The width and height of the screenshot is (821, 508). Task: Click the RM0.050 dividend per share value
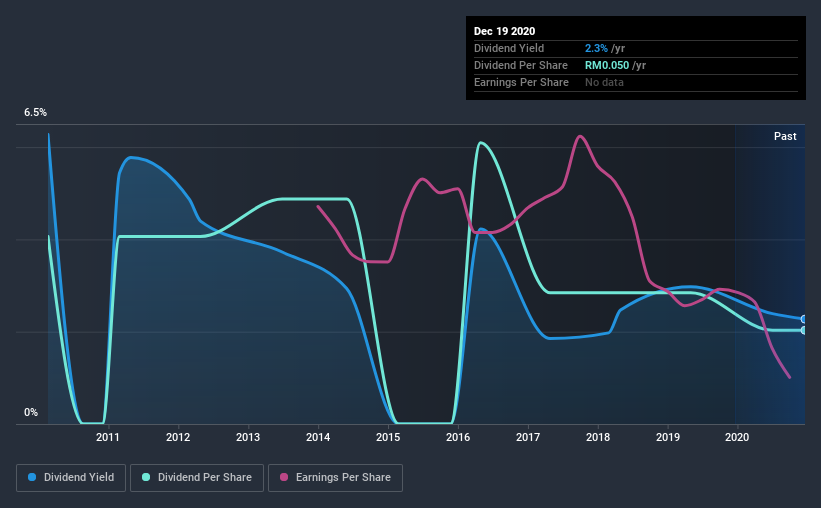607,65
